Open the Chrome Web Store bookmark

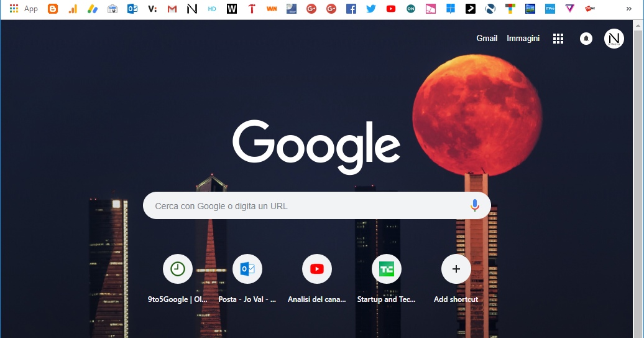click(112, 9)
